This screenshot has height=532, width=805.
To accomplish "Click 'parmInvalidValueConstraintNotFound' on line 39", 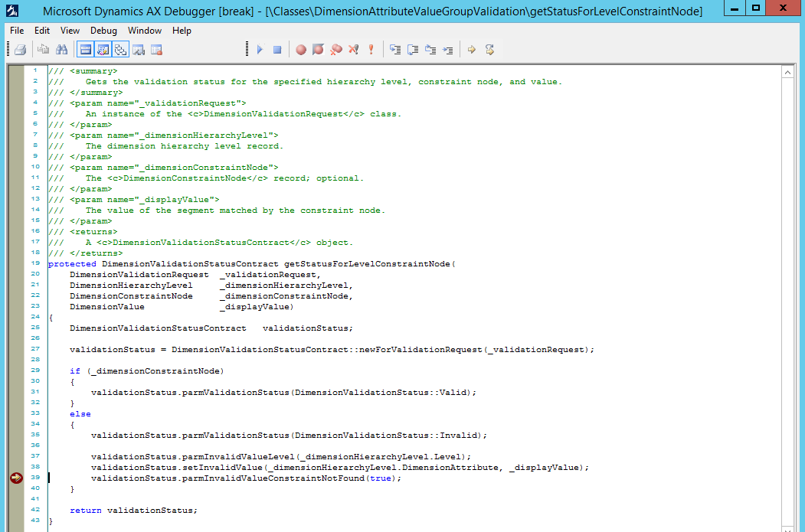I will 273,478.
